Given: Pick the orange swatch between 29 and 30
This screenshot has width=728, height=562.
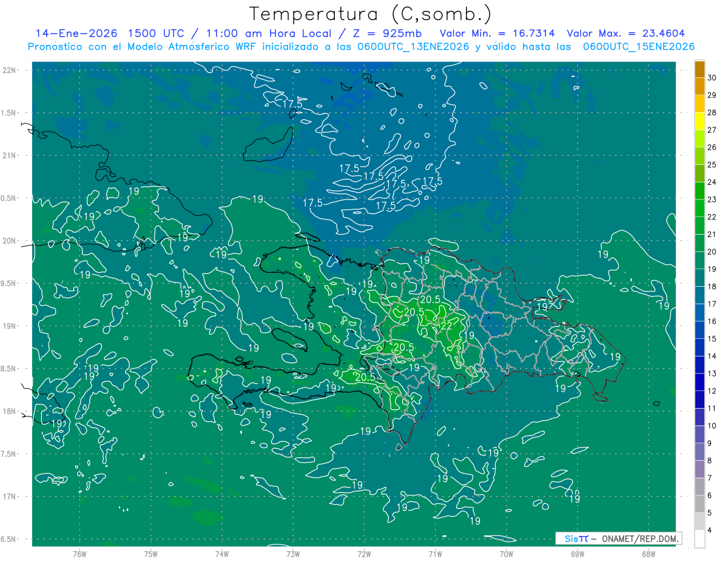Looking at the screenshot, I should pos(699,86).
